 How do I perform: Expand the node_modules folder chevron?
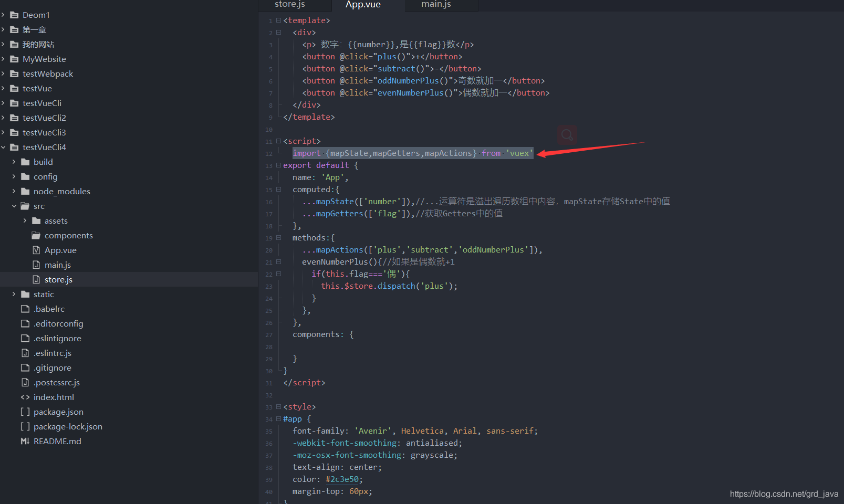14,192
